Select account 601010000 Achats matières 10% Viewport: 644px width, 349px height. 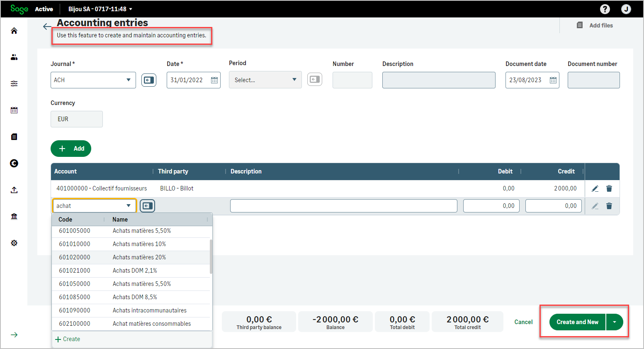pos(132,244)
